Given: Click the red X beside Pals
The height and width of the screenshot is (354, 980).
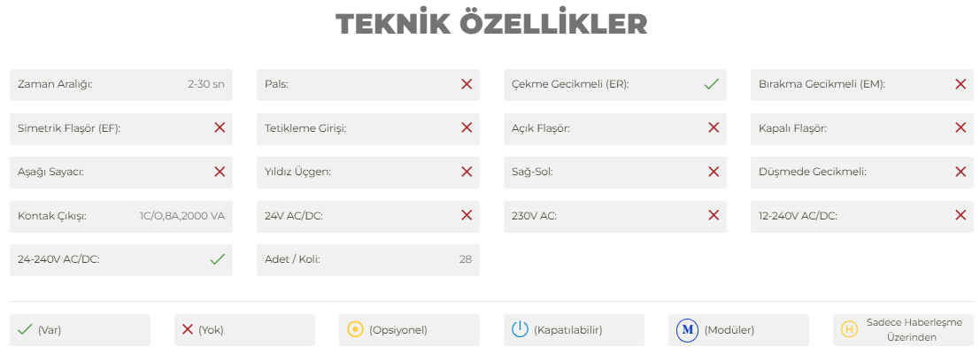Looking at the screenshot, I should click(x=467, y=84).
